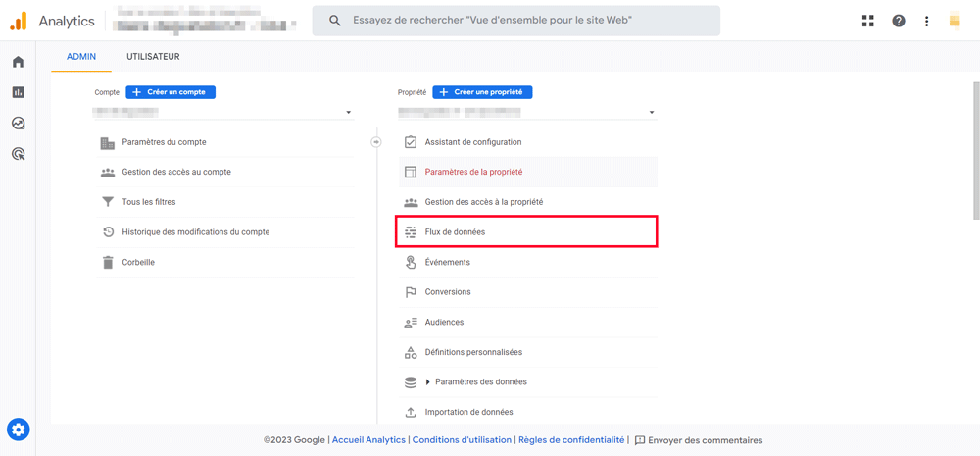The width and height of the screenshot is (980, 456).
Task: Open the Reports bar chart icon
Action: (x=18, y=92)
